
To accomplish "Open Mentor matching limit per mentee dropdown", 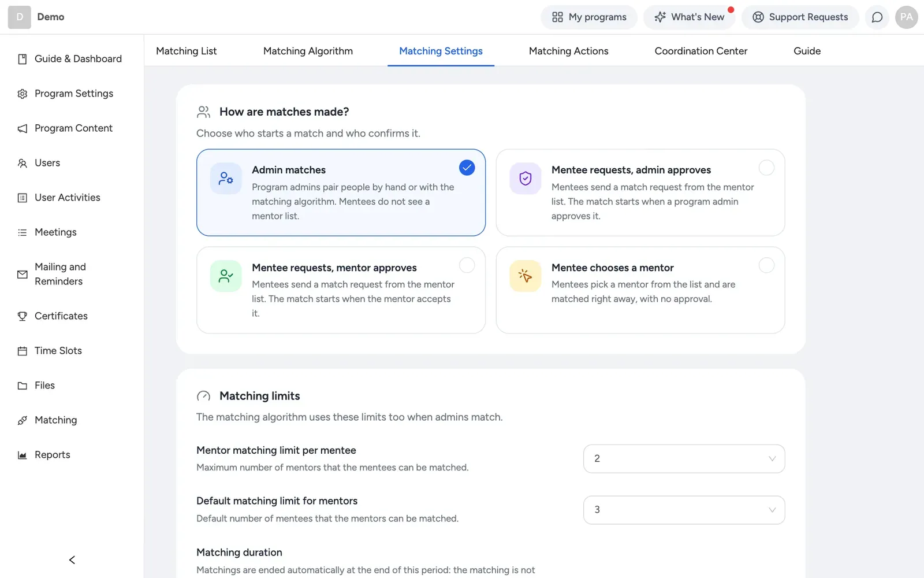I will (684, 459).
